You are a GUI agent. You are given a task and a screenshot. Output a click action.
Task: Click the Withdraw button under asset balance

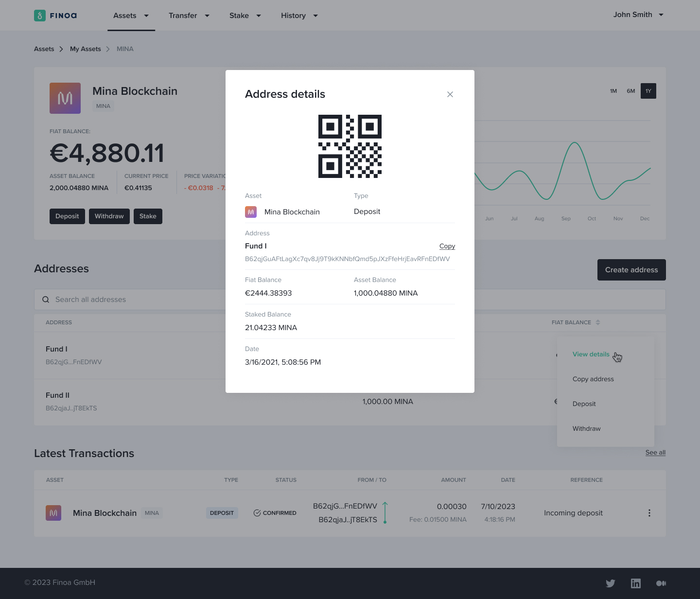109,216
